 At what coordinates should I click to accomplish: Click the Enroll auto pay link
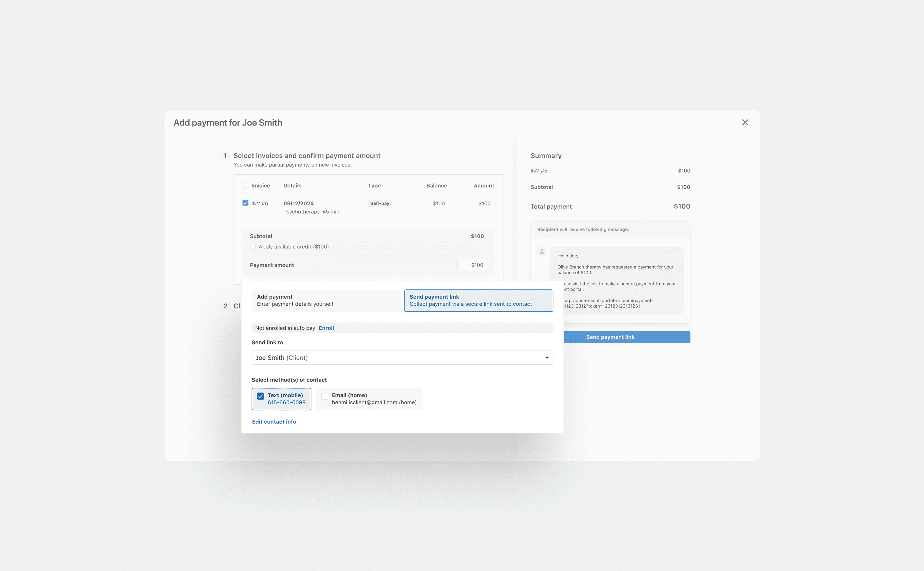click(326, 328)
